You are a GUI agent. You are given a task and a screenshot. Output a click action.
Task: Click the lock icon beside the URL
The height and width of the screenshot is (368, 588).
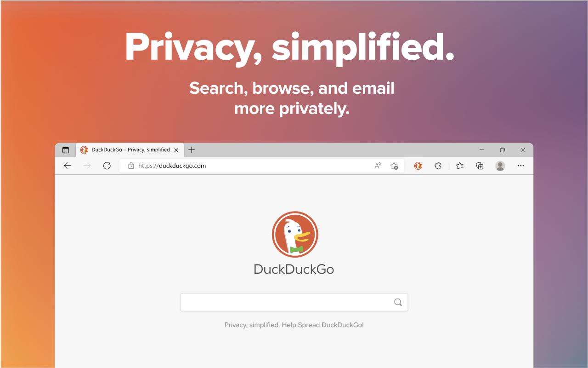point(131,166)
